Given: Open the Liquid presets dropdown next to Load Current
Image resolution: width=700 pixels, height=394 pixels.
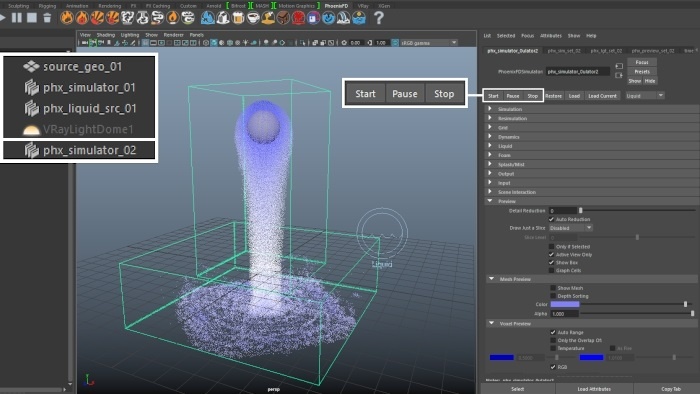Looking at the screenshot, I should click(645, 95).
